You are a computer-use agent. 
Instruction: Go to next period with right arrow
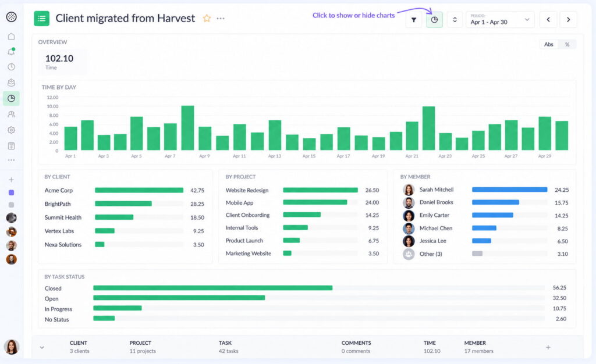(x=568, y=20)
